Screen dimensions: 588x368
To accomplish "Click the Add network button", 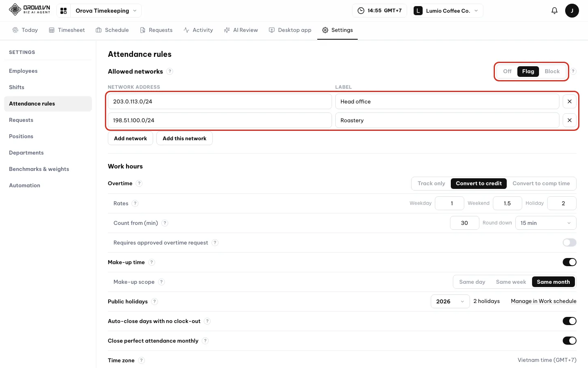I will tap(130, 138).
